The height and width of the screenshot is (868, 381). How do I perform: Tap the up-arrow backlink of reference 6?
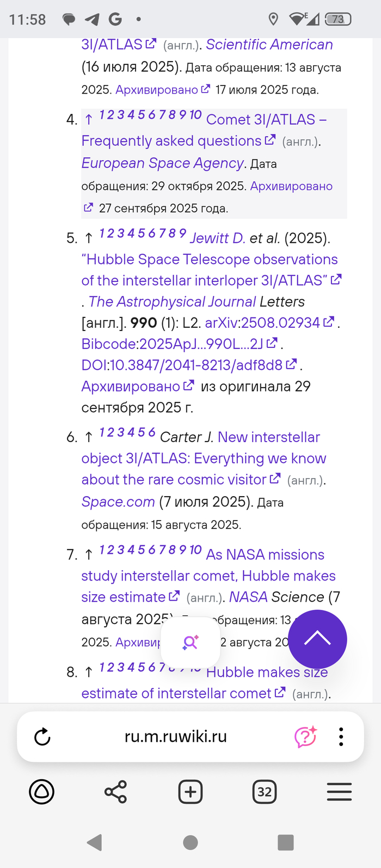[x=88, y=436]
